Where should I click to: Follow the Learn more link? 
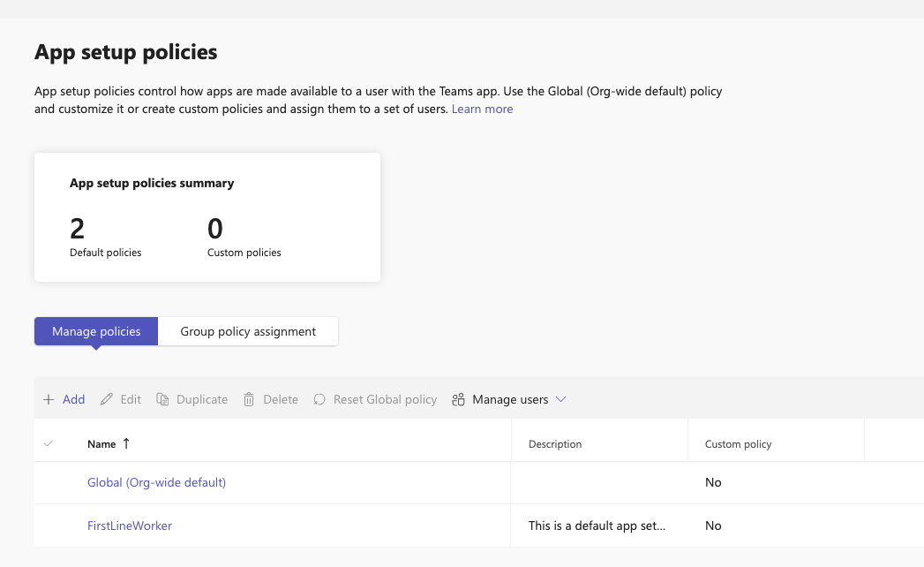point(482,109)
